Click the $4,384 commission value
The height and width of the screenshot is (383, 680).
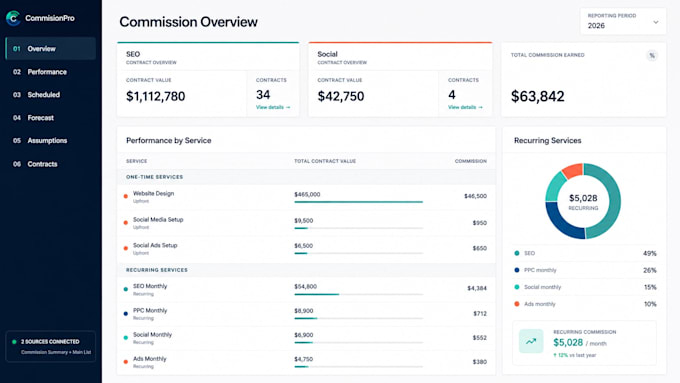point(477,288)
